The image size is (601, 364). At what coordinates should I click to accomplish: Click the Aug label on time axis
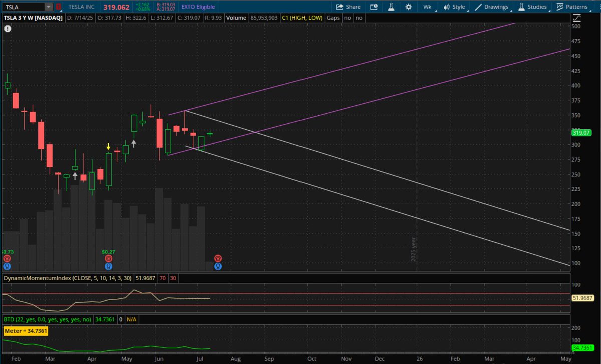click(x=235, y=359)
